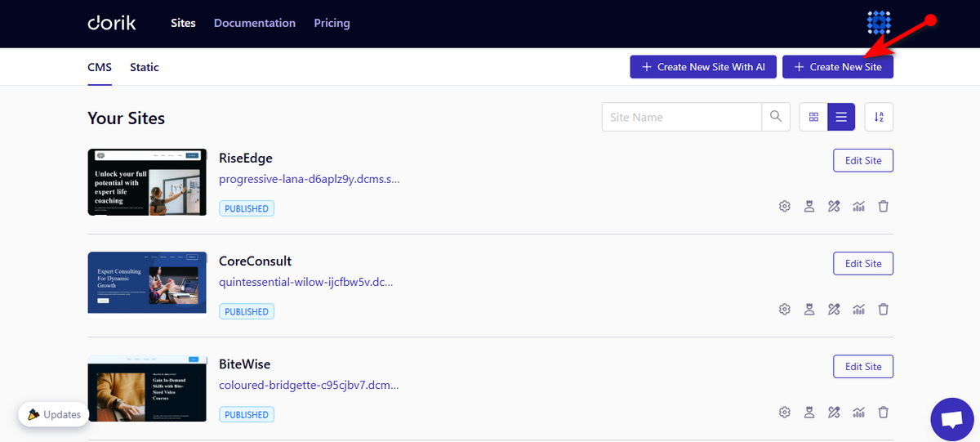View analytics chart icon for RiseEdge
Image resolution: width=980 pixels, height=442 pixels.
click(858, 207)
